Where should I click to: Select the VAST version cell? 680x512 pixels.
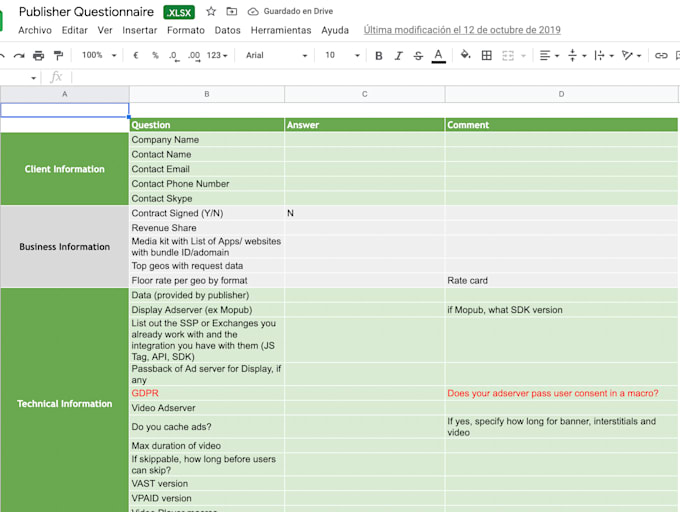207,484
